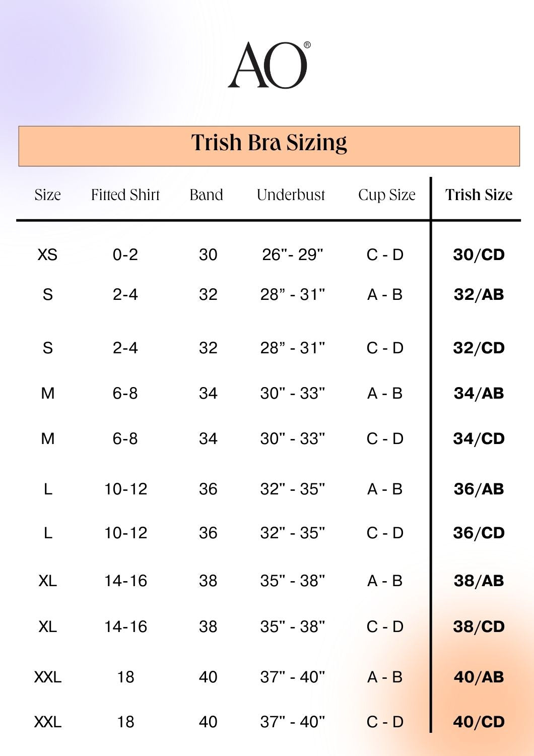Select the 40/CD Trish size cell
This screenshot has width=534, height=756.
(x=479, y=722)
